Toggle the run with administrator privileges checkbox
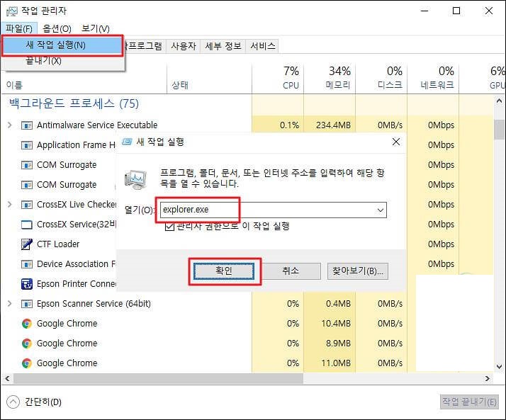The image size is (506, 420). (x=169, y=227)
